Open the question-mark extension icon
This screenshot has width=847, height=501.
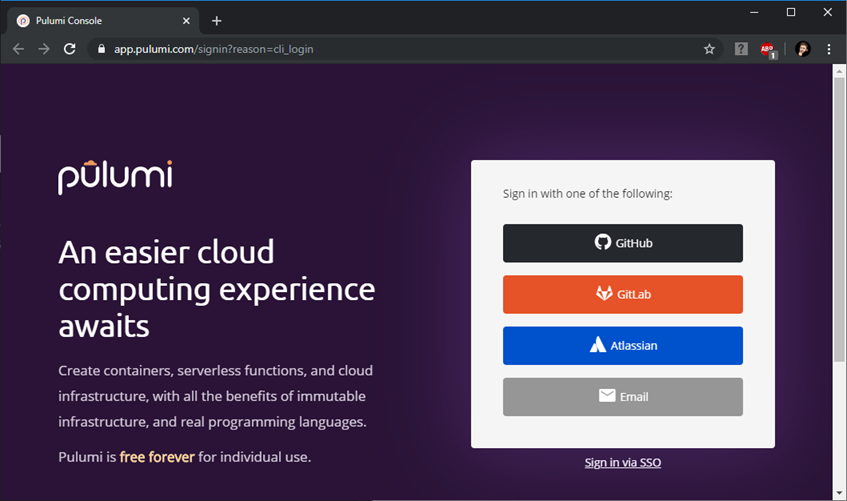coord(741,49)
